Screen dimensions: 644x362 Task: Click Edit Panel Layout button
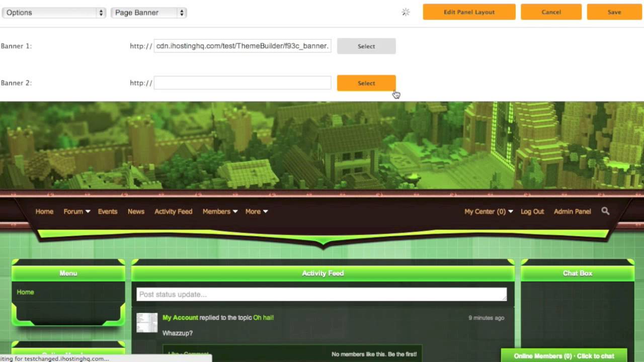[469, 12]
